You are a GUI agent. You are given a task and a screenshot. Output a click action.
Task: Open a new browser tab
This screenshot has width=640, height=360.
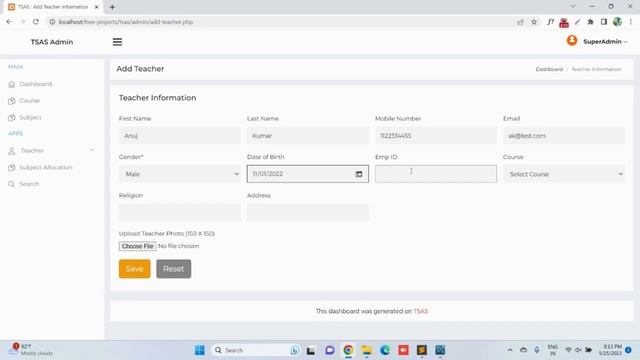tap(112, 7)
